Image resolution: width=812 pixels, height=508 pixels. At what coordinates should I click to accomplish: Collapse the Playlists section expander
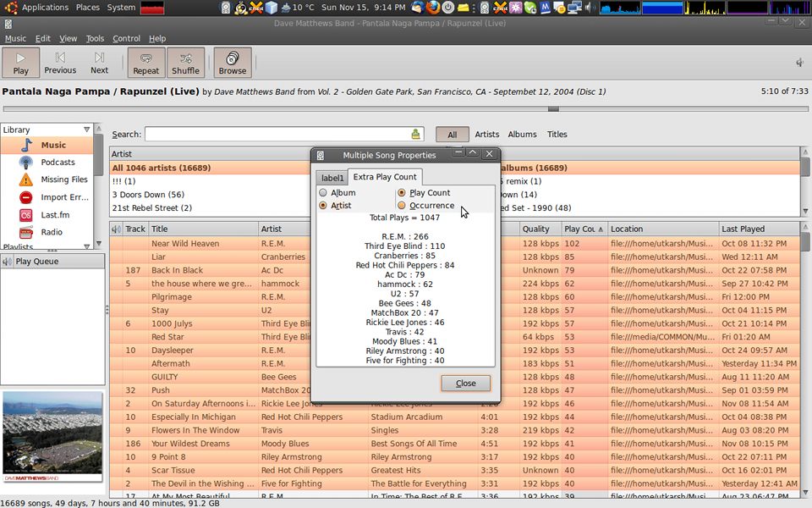86,246
